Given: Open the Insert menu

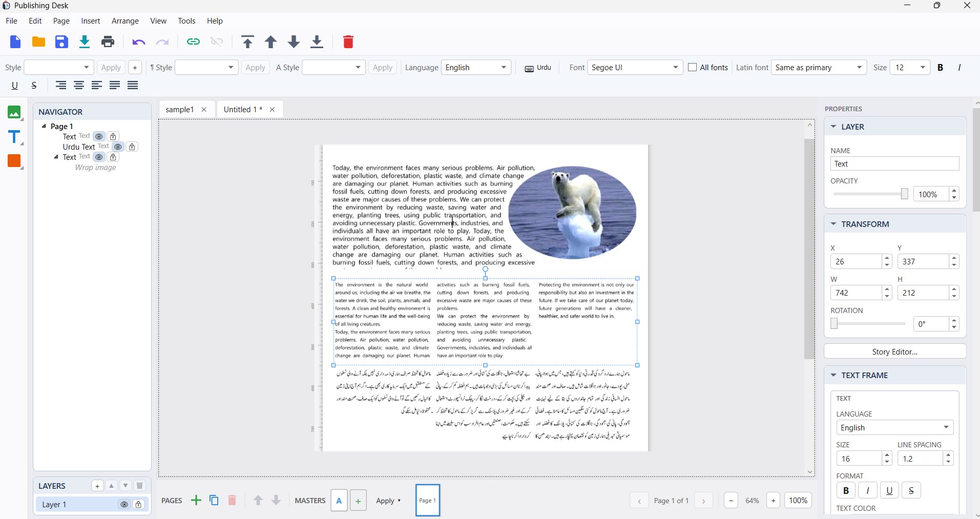Looking at the screenshot, I should coord(91,21).
